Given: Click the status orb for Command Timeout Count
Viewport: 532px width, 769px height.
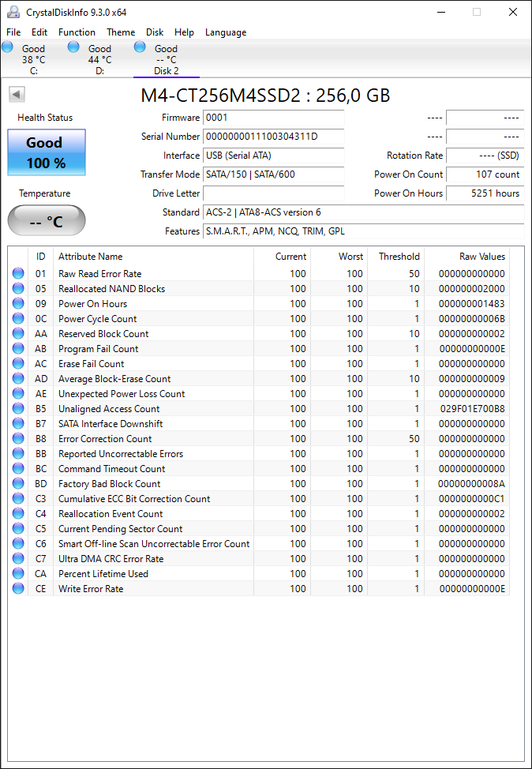Looking at the screenshot, I should (x=18, y=468).
